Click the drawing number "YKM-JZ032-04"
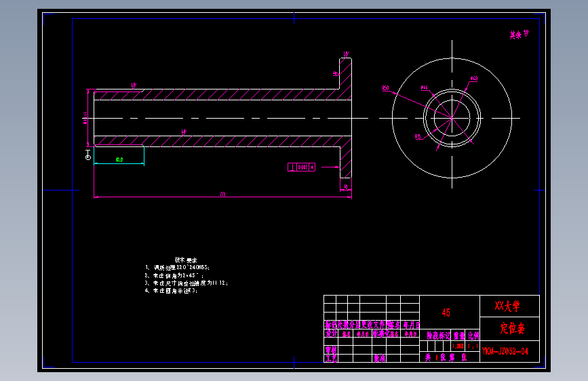 (505, 351)
